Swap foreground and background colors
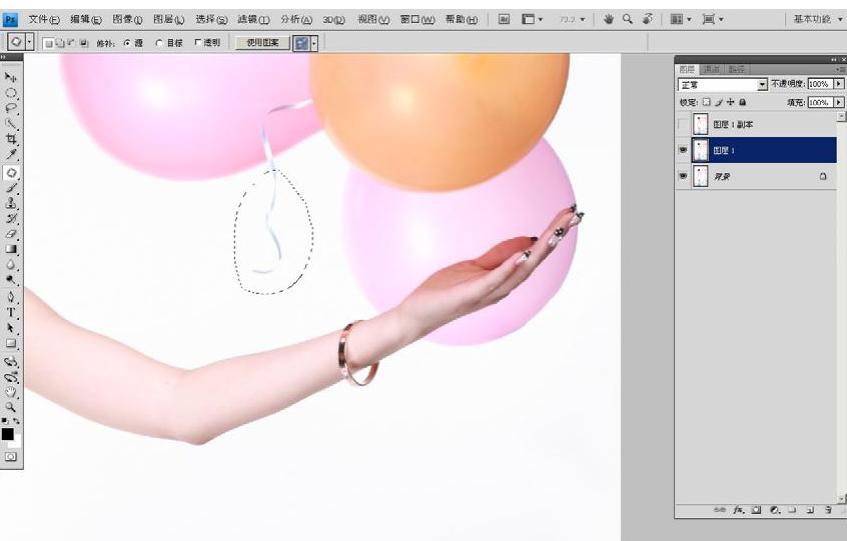Screen dimensions: 847x541 [16, 421]
